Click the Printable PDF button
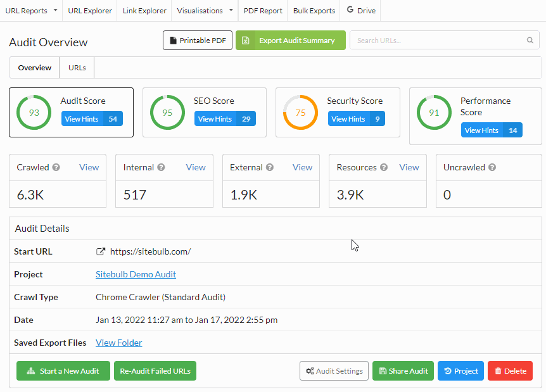546x392 pixels. click(x=198, y=41)
